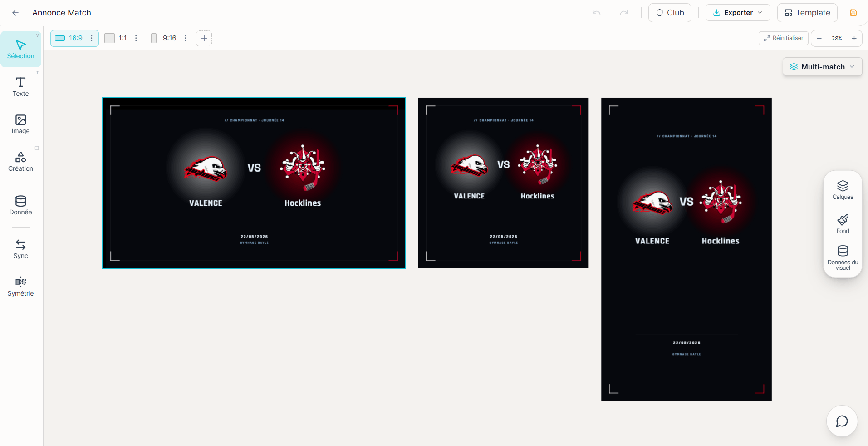Select VALENCE team name in the 1:1 canvas
The height and width of the screenshot is (446, 868).
(469, 196)
